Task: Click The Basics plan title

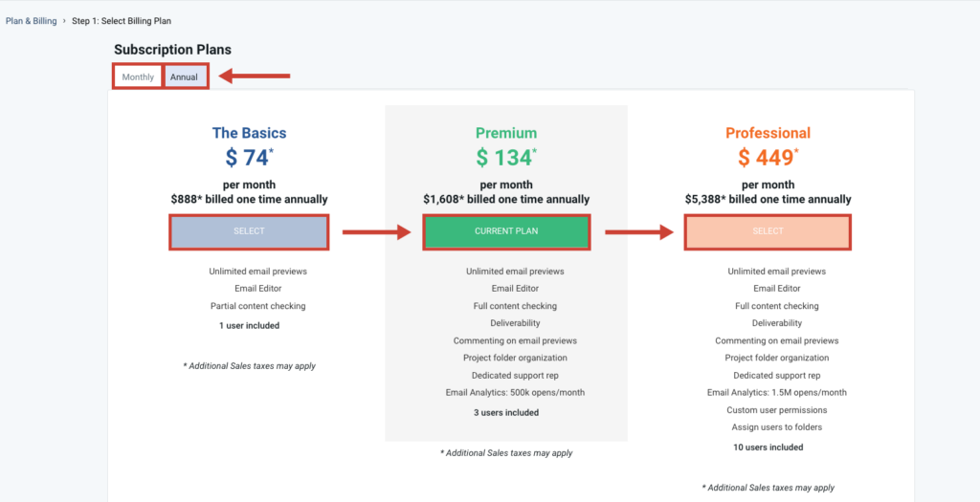Action: (250, 133)
